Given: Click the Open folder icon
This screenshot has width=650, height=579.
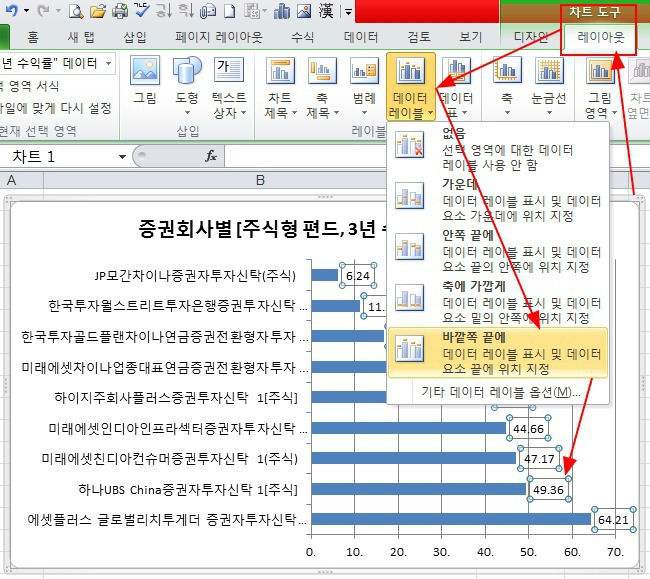Looking at the screenshot, I should [98, 11].
